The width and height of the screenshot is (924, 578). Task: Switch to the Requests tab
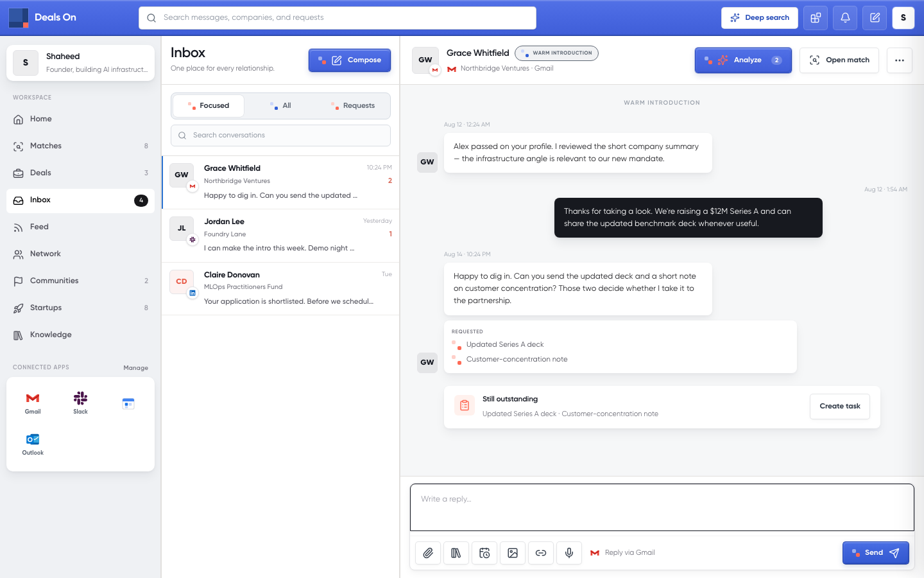[353, 106]
